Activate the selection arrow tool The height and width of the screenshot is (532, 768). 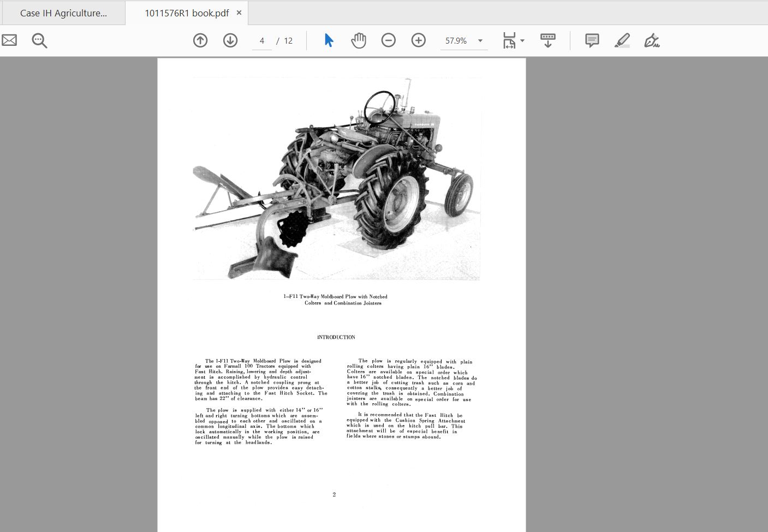[329, 40]
